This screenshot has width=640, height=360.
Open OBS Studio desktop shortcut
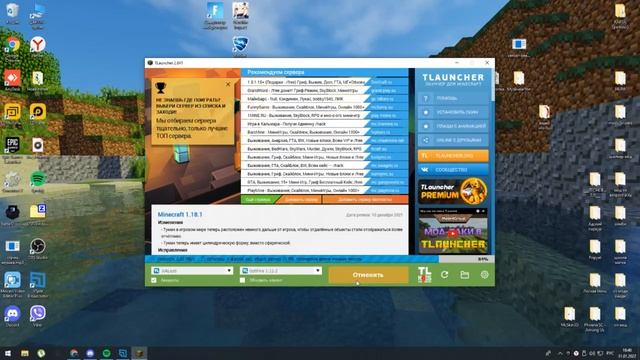38,249
